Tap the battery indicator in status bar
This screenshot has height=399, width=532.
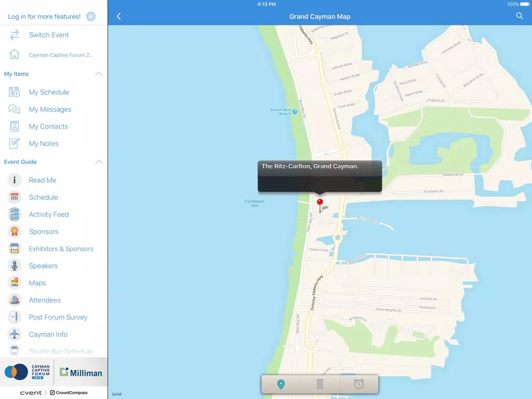(x=524, y=4)
